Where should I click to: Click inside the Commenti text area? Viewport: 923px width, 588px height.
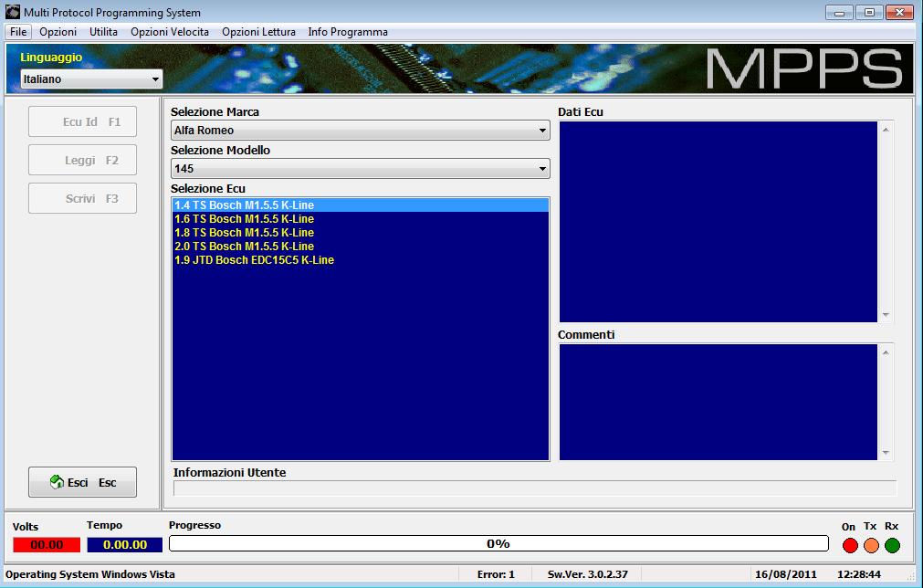(x=718, y=402)
